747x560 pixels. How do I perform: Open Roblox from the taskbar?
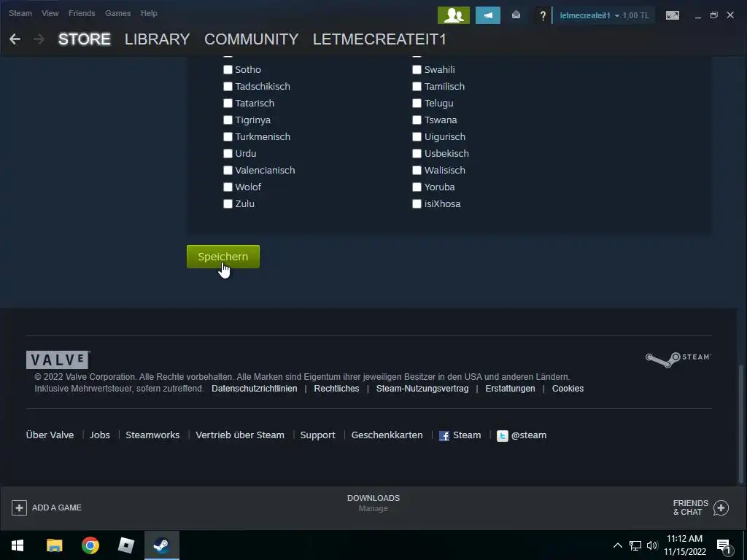pos(125,545)
